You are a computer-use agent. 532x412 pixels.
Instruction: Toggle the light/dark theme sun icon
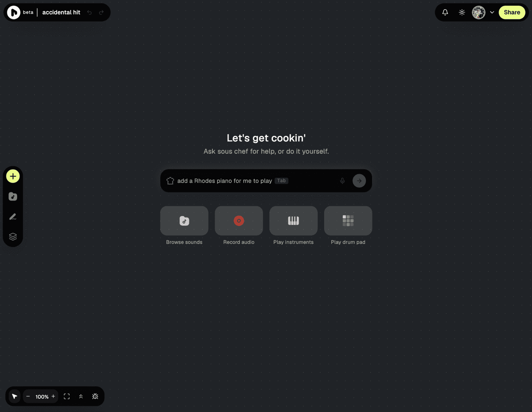pyautogui.click(x=462, y=13)
